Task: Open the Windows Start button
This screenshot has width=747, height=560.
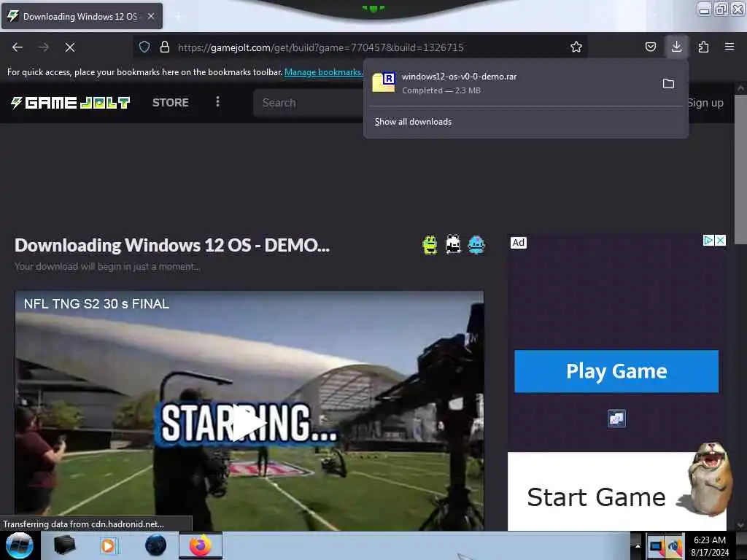Action: point(20,545)
